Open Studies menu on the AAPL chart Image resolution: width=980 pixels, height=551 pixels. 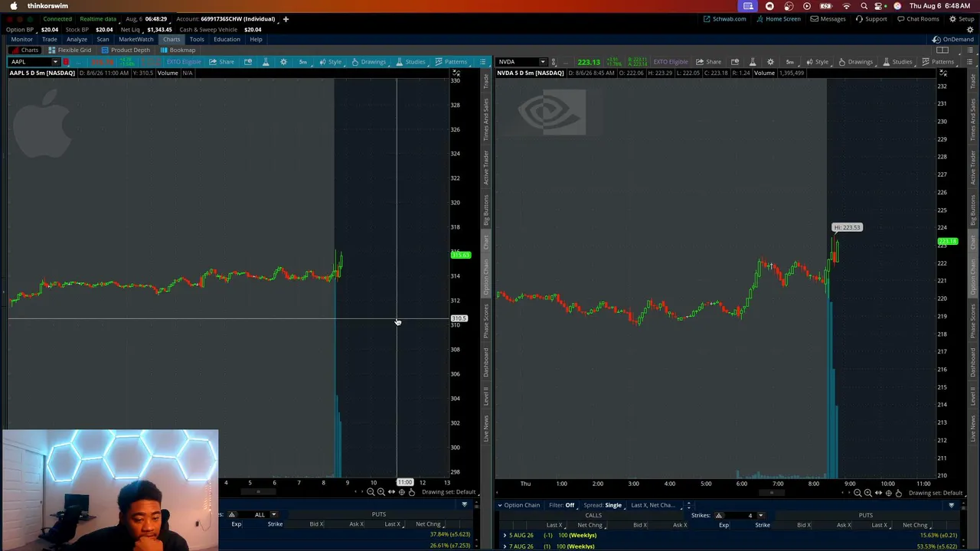point(410,61)
